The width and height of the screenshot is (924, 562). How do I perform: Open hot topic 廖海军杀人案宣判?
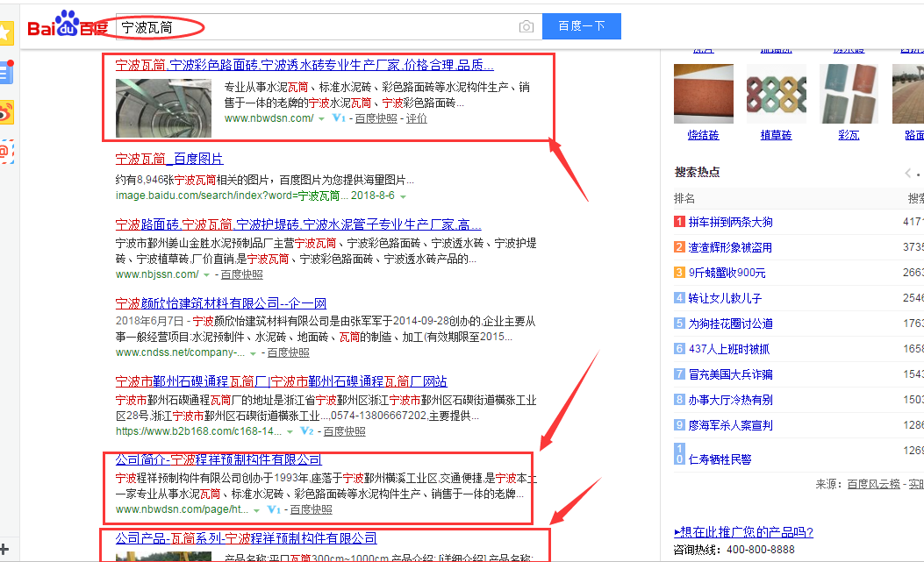730,424
